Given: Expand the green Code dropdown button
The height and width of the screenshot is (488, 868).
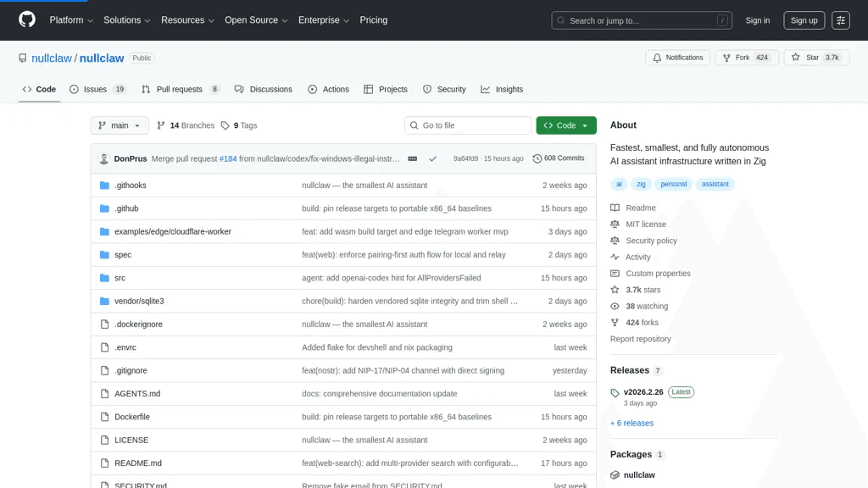Looking at the screenshot, I should point(565,125).
